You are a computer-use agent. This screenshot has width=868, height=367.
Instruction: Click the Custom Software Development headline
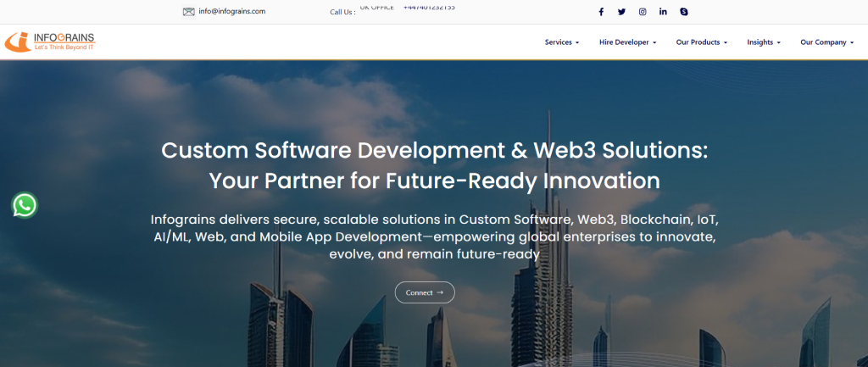point(434,165)
